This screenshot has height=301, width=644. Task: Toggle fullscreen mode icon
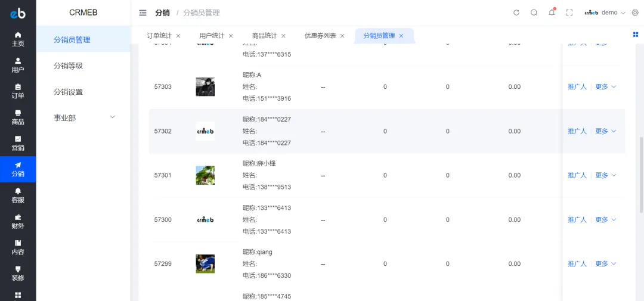tap(569, 13)
